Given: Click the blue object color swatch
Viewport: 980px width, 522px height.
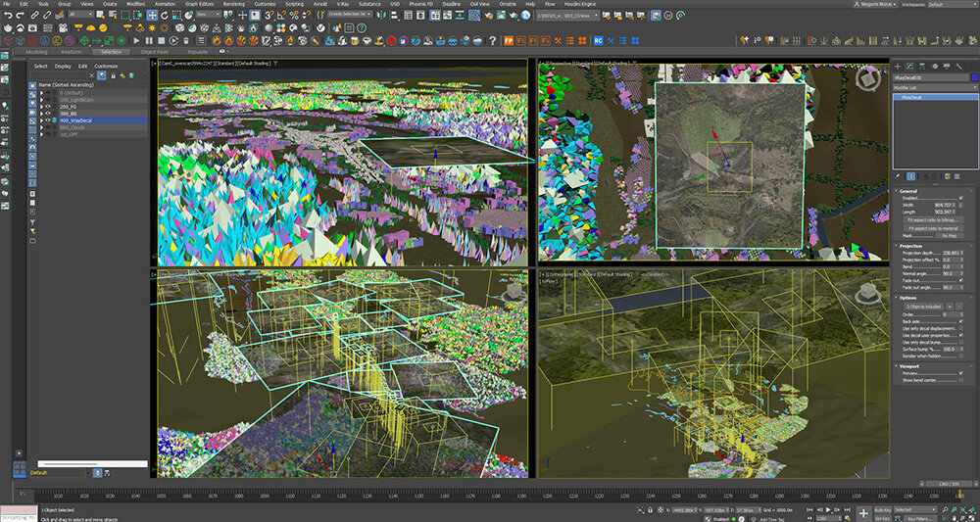Looking at the screenshot, I should [x=973, y=77].
